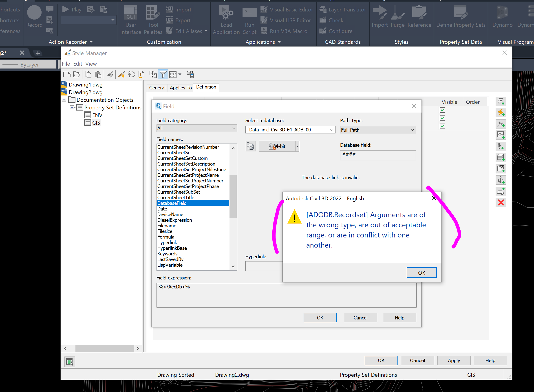Click the Database field input box

click(378, 155)
